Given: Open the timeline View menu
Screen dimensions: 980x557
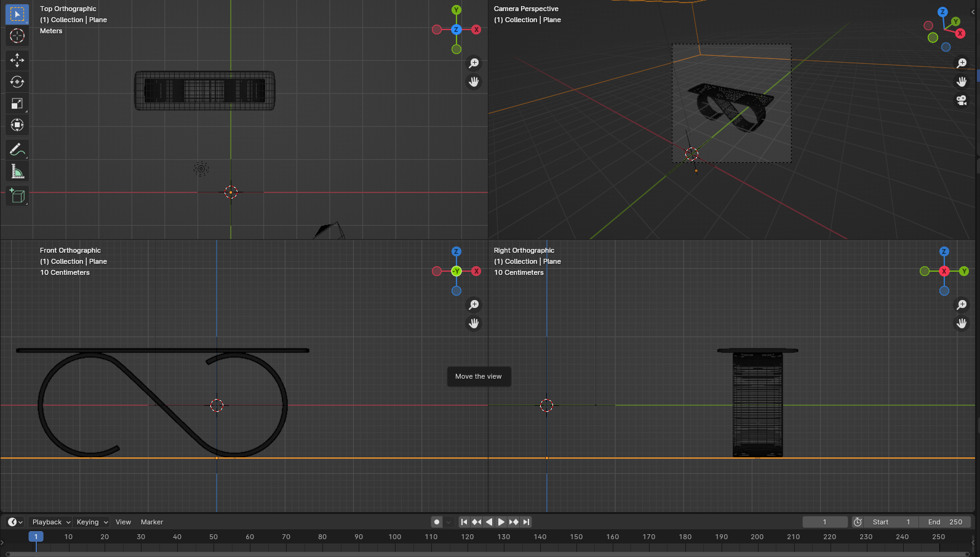Looking at the screenshot, I should coord(123,522).
